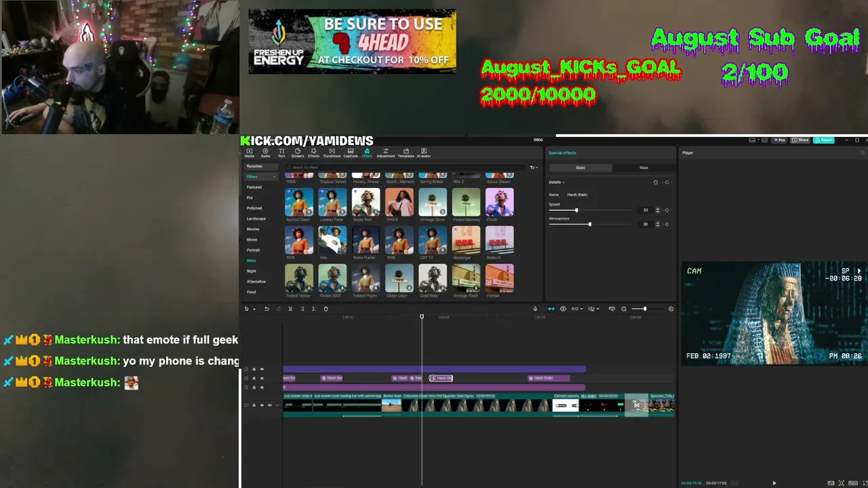Add a keyframe for Atmosphere

click(x=667, y=224)
